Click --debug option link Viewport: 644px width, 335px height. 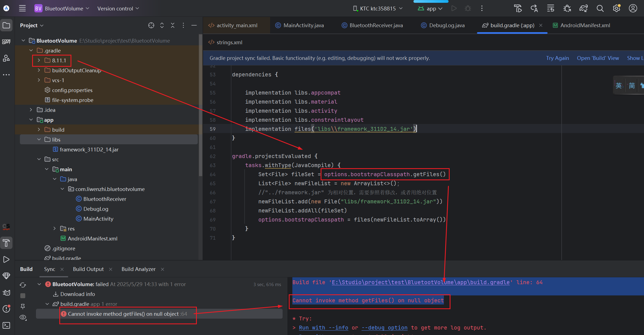pyautogui.click(x=384, y=328)
